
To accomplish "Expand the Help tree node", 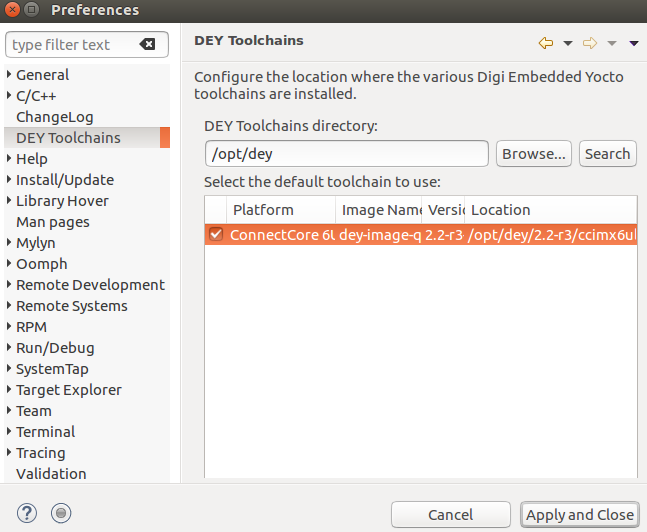I will 9,158.
